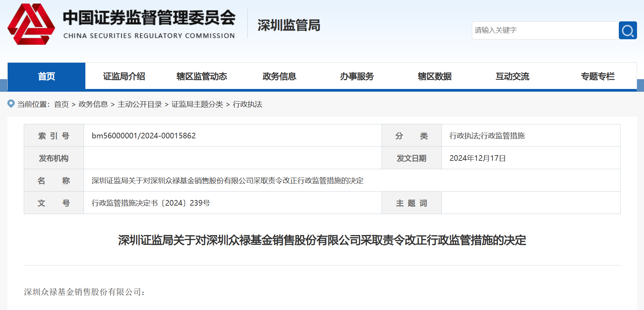This screenshot has width=644, height=310.
Task: Open the 办事服务 menu
Action: [357, 76]
